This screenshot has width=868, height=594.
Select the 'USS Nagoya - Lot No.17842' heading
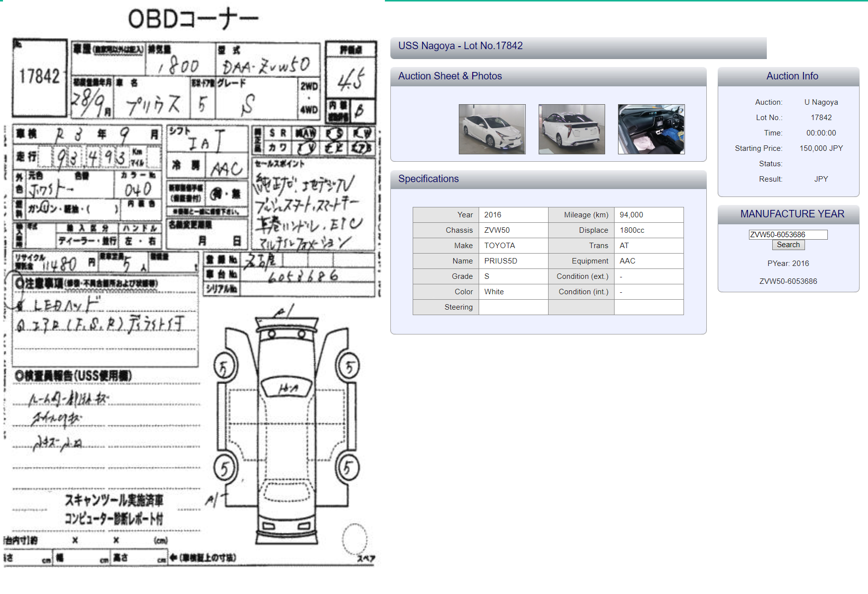[x=460, y=46]
